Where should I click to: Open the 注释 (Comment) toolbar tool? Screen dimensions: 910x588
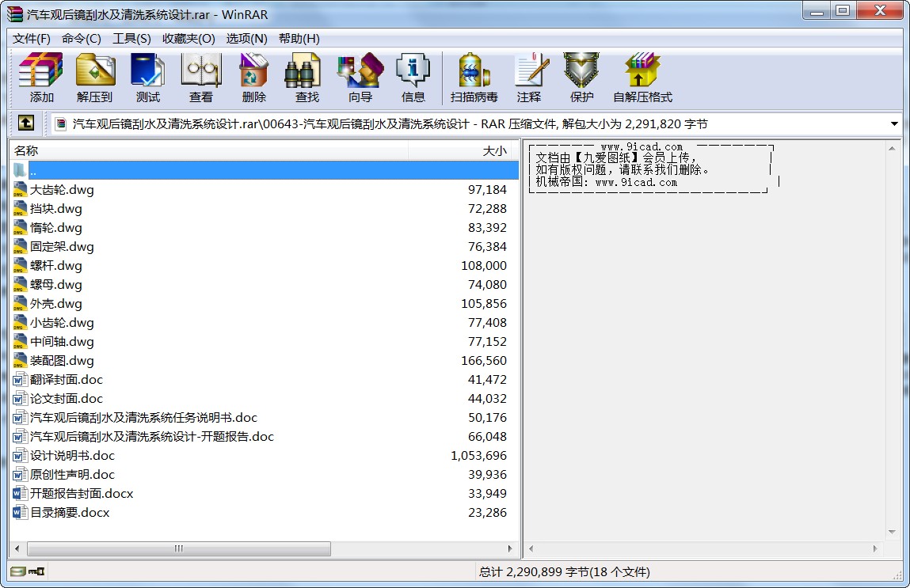coord(528,78)
